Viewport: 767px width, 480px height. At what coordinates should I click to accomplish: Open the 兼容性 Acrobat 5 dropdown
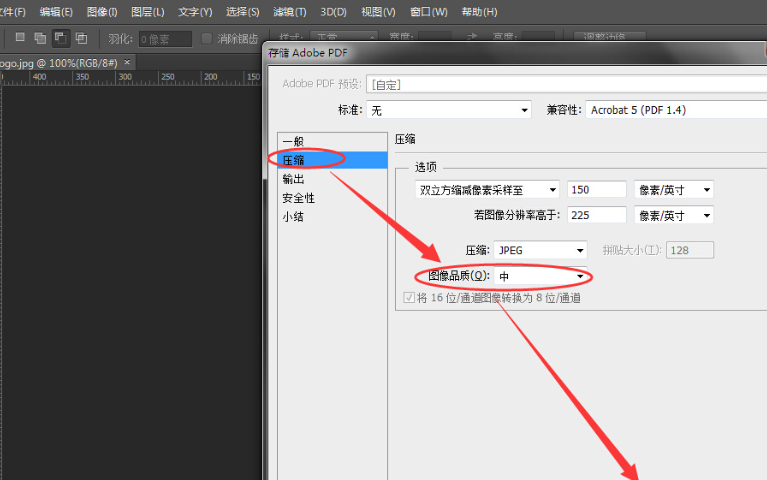(676, 110)
